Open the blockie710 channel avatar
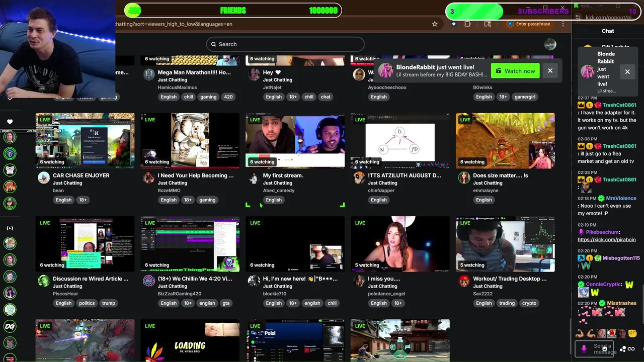This screenshot has width=644, height=362. (x=254, y=281)
